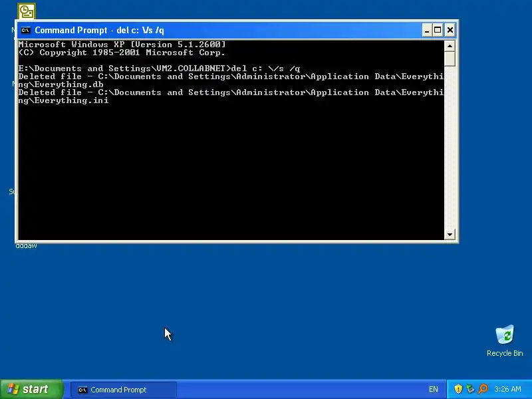
Task: Click the console scrollbar up arrow
Action: [450, 46]
